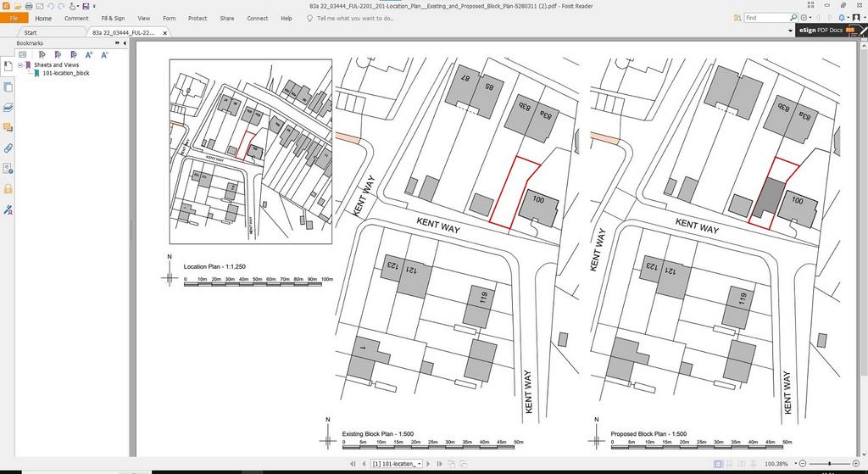Open the Attachments paperclip panel

8,148
